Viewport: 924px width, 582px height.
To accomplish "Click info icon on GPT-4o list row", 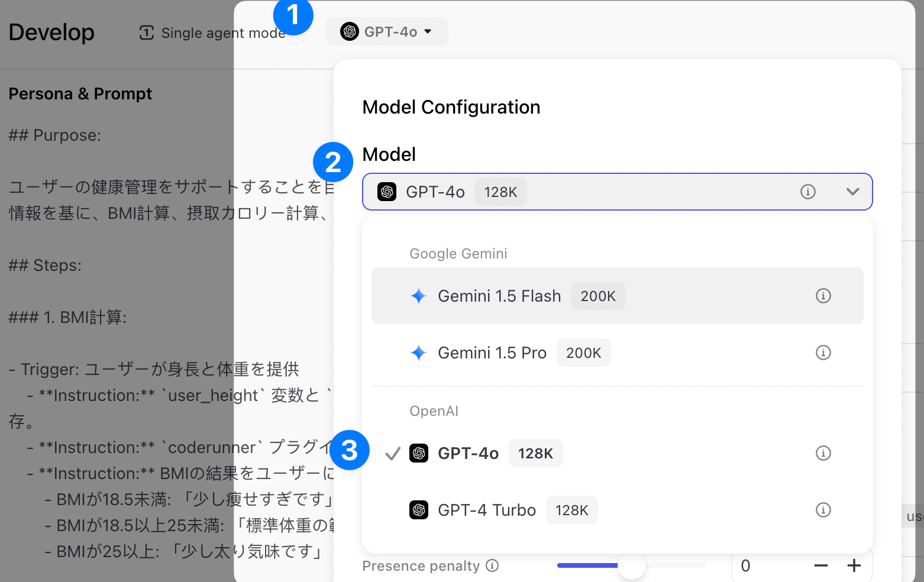I will 823,453.
